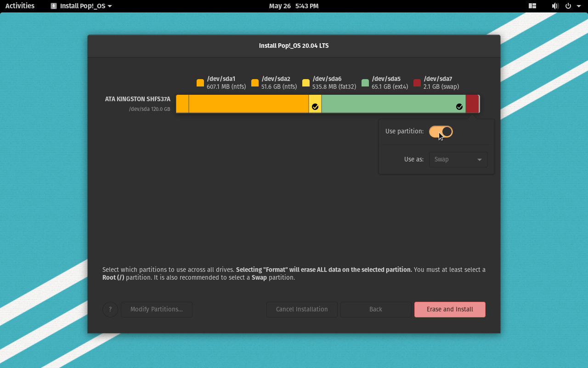Open the clock showing May 26 5:43 PM
The width and height of the screenshot is (588, 368).
pyautogui.click(x=294, y=6)
